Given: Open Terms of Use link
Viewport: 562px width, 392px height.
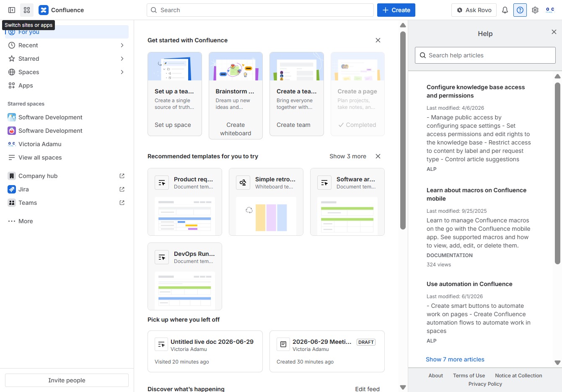Looking at the screenshot, I should [469, 376].
